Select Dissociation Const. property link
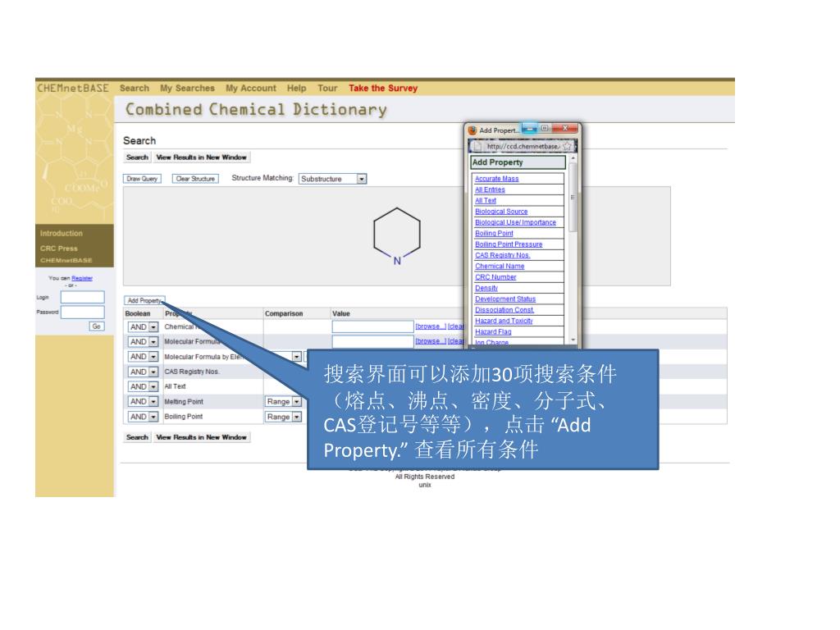This screenshot has height=630, width=840. coord(504,310)
